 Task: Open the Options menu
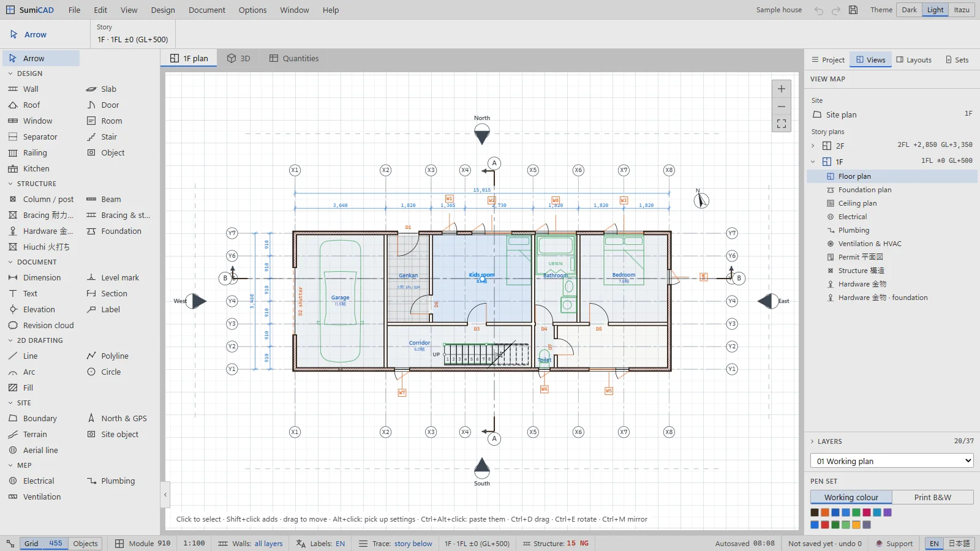(x=252, y=10)
